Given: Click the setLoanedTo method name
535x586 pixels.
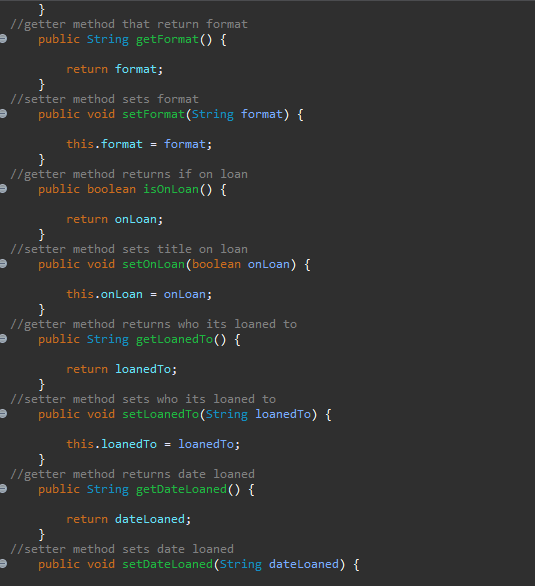Looking at the screenshot, I should (x=161, y=414).
